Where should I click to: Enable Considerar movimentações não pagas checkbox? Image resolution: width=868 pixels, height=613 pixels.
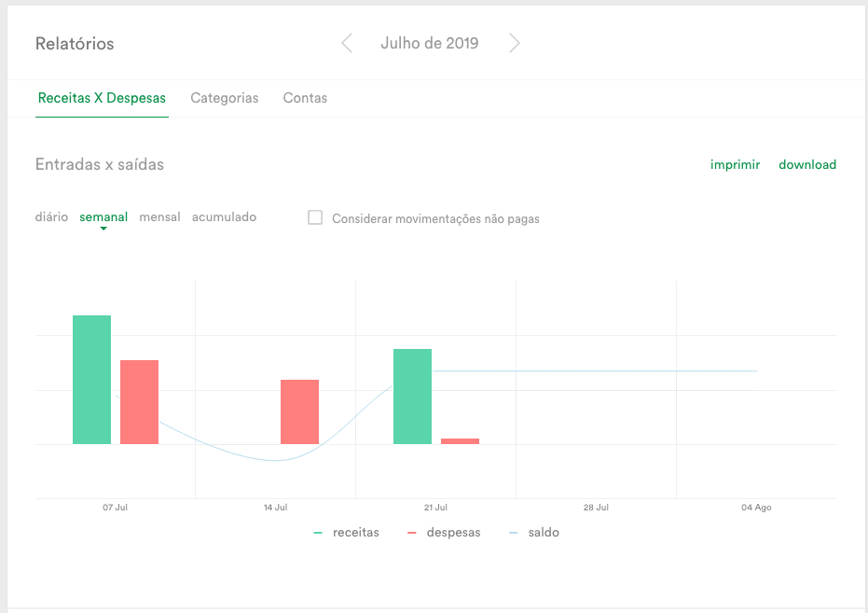[315, 217]
